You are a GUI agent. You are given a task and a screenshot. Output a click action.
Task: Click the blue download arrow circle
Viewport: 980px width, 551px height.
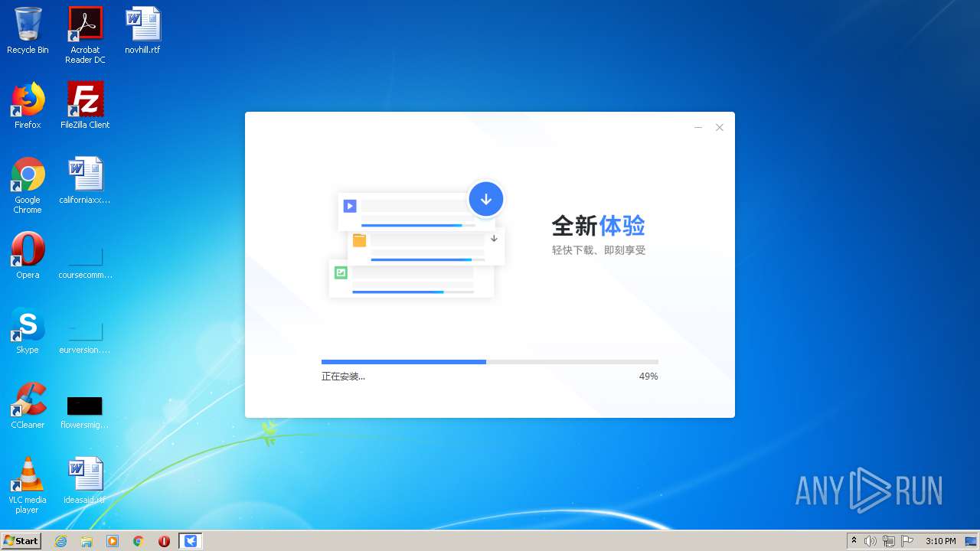click(x=486, y=199)
